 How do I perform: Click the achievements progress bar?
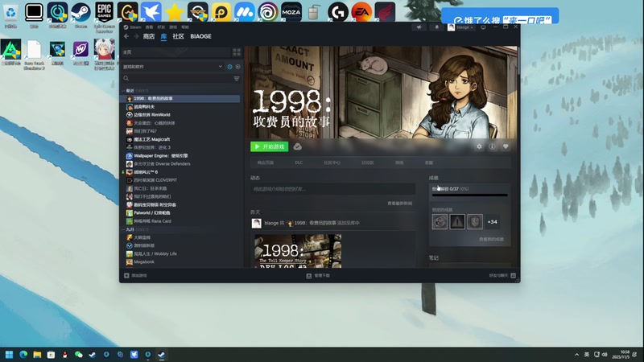[470, 195]
